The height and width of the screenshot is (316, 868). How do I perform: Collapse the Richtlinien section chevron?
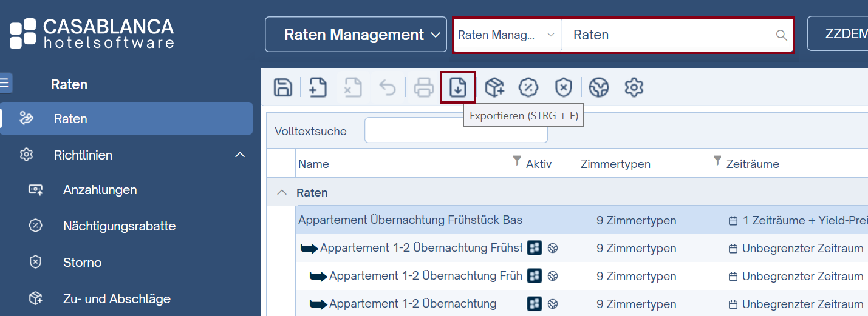(x=239, y=155)
